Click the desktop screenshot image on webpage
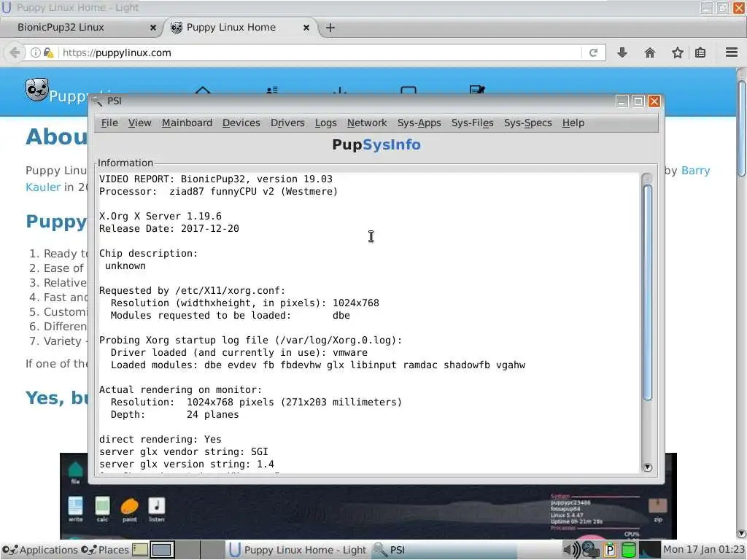 [368, 511]
